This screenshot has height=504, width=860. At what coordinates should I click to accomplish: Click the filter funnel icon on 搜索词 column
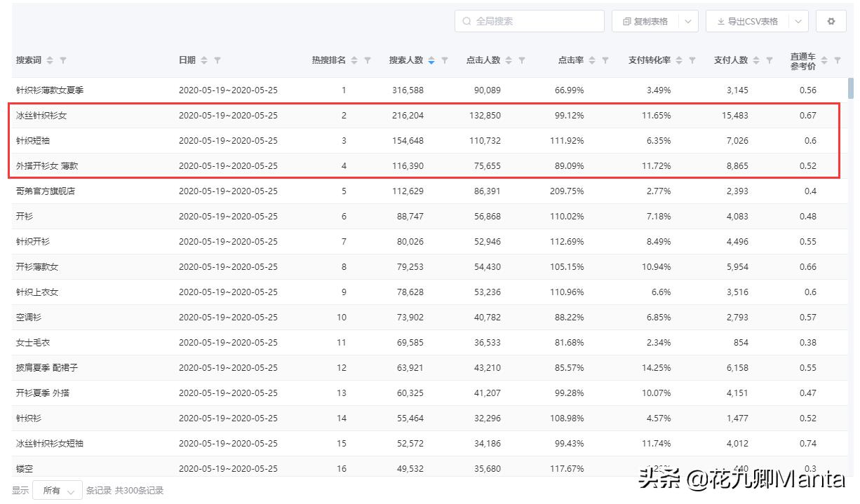pyautogui.click(x=63, y=60)
